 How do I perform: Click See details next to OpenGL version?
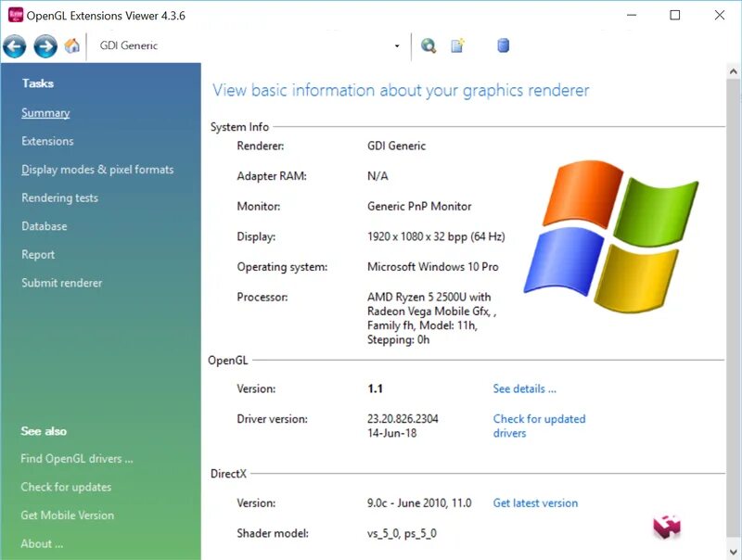(x=524, y=388)
